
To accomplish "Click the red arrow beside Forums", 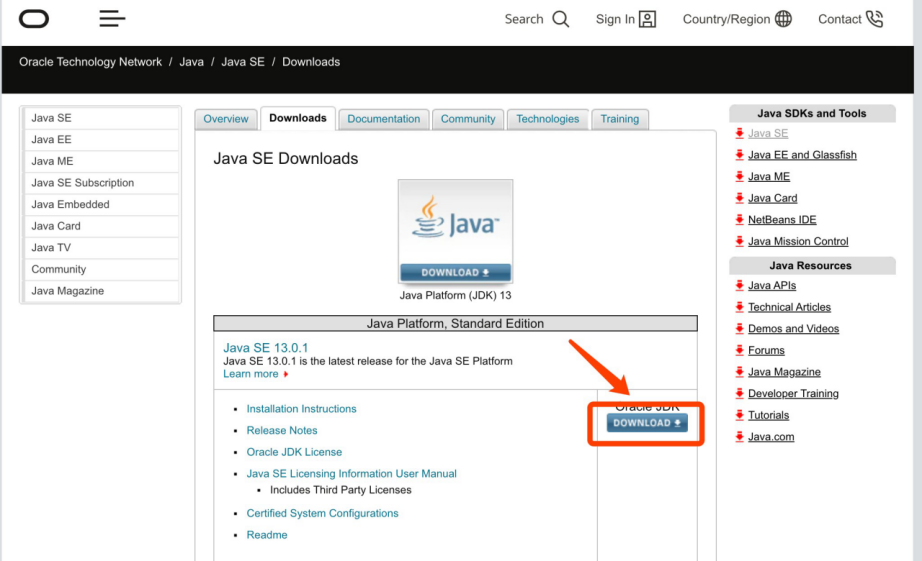I will coord(739,350).
